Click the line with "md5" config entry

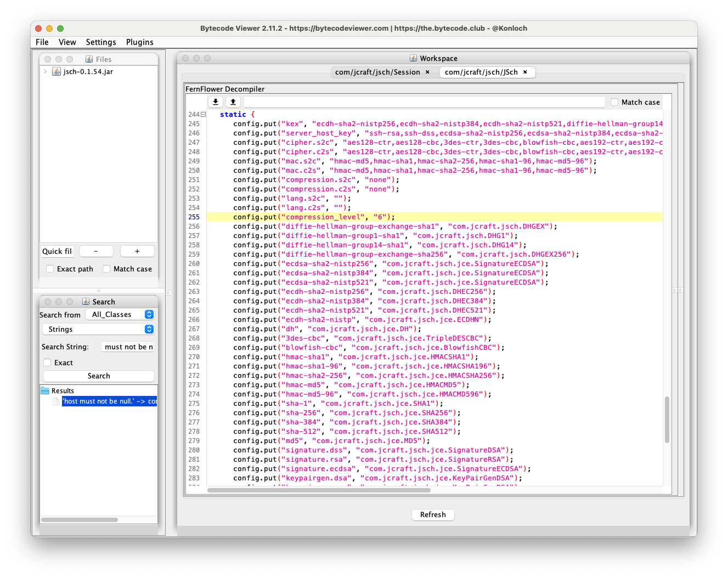[x=331, y=441]
